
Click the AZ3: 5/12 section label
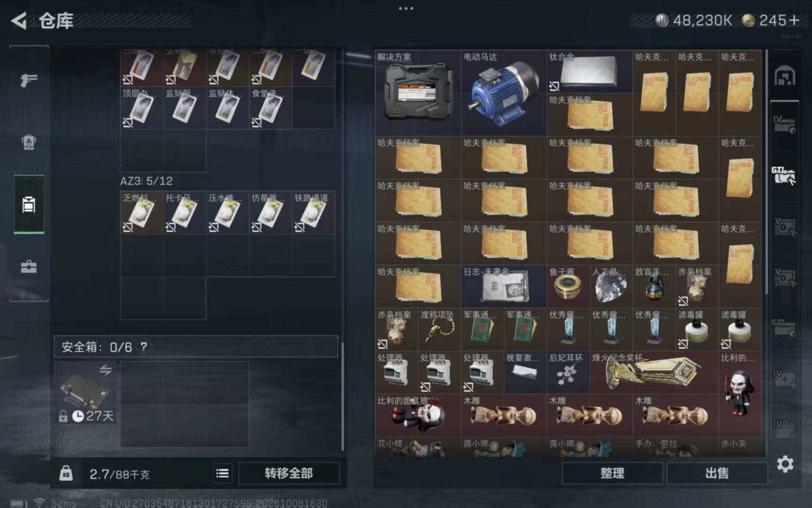tap(147, 181)
